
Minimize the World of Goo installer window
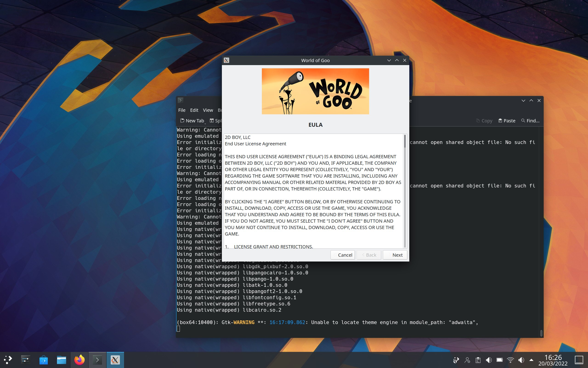pyautogui.click(x=389, y=60)
